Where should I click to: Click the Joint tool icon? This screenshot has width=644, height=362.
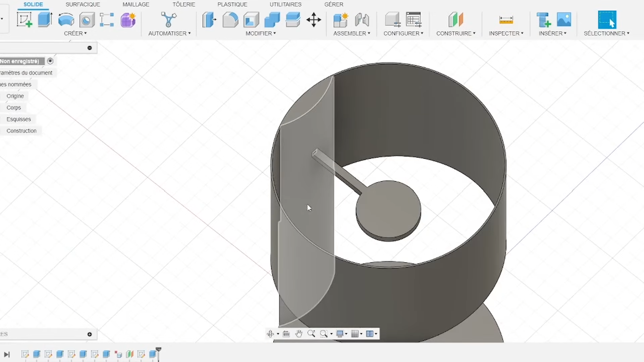pos(362,20)
